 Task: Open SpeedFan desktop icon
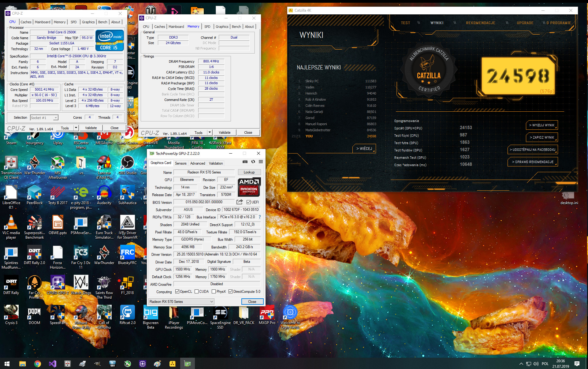[58, 315]
